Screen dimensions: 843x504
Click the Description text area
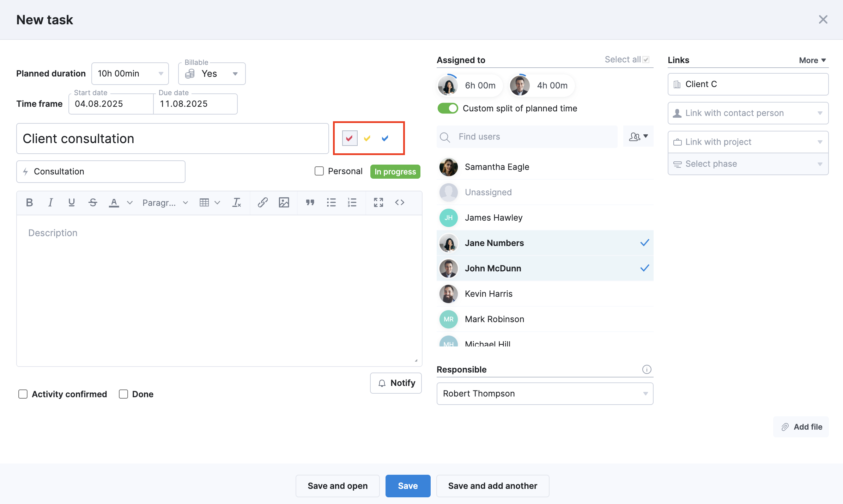219,291
